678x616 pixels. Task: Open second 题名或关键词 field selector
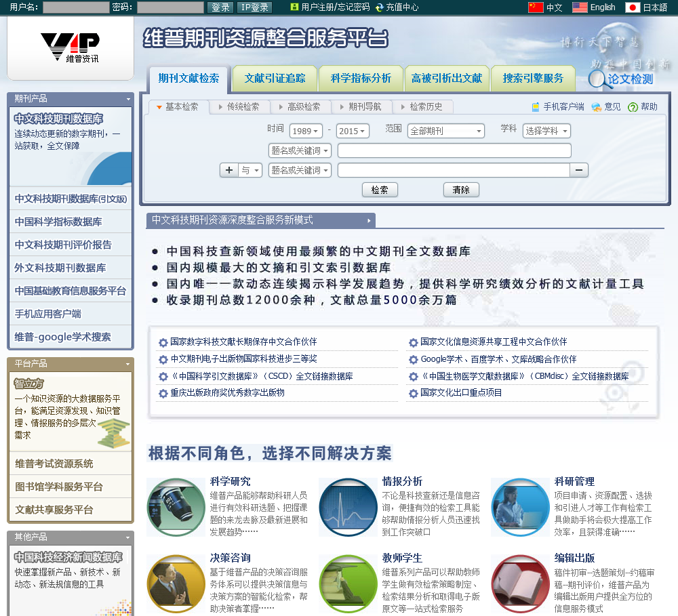coord(300,170)
